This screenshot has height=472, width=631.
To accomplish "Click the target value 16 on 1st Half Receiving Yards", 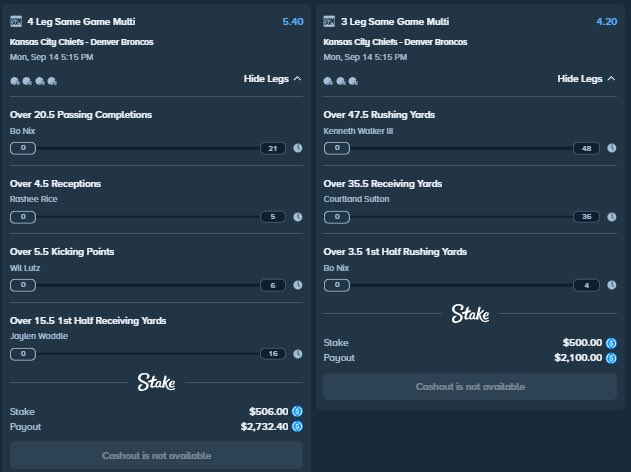I will click(273, 354).
